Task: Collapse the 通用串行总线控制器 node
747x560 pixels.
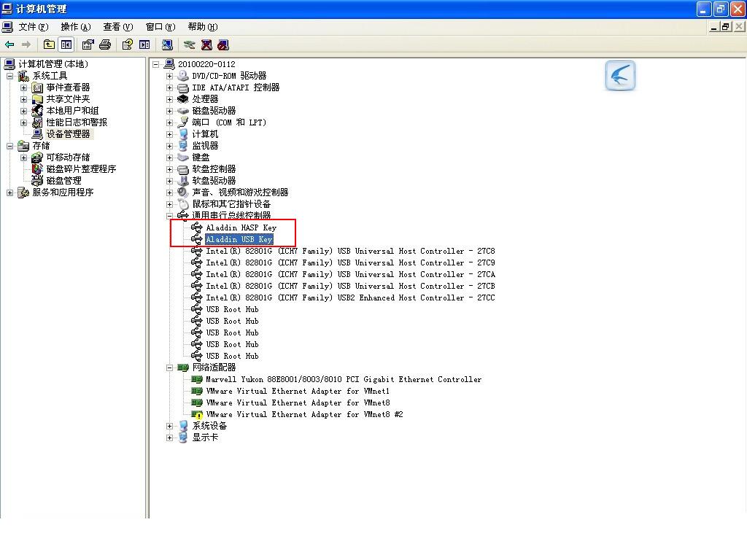Action: click(169, 216)
